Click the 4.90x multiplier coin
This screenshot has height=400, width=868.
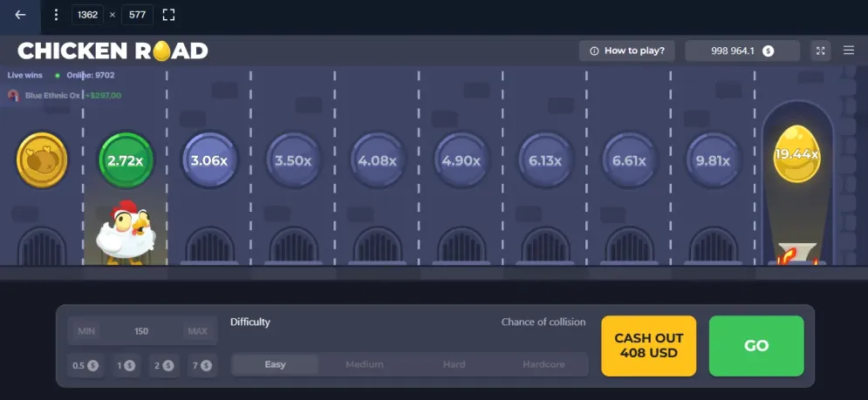461,160
